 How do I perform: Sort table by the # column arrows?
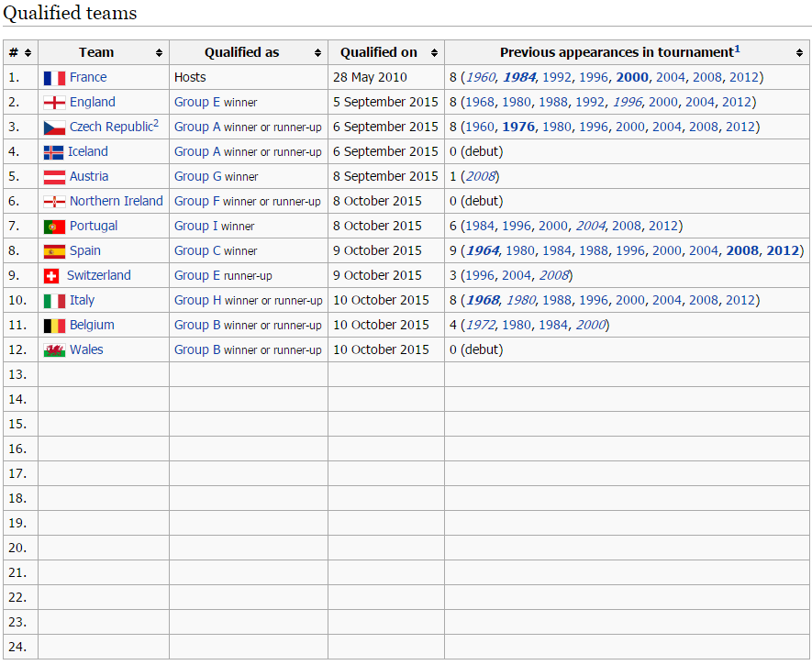[x=28, y=53]
